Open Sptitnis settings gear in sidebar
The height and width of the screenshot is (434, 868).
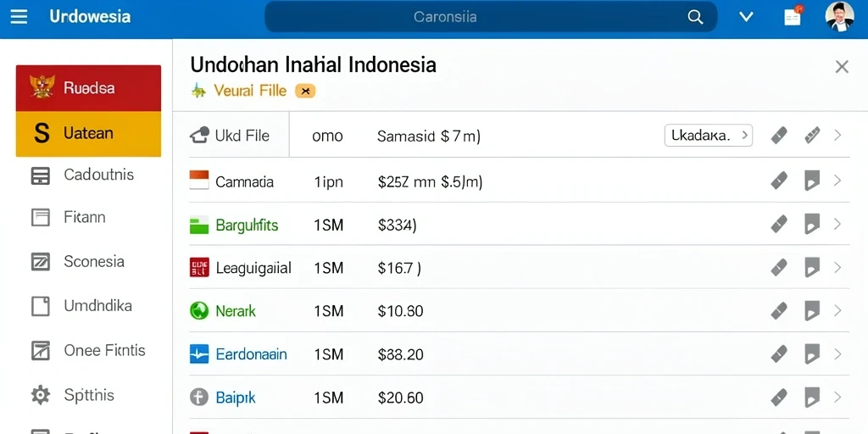tap(41, 395)
